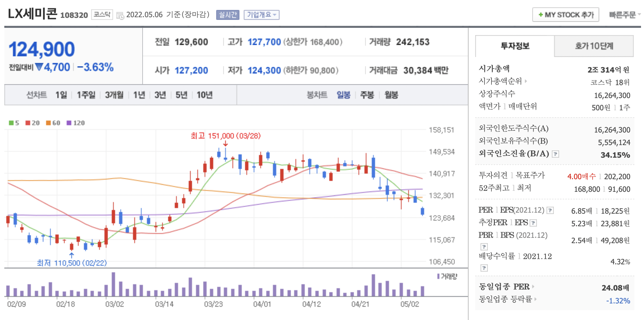This screenshot has width=644, height=320.
Task: Click the 최저 110,500 blue arrow marker
Action: click(71, 255)
